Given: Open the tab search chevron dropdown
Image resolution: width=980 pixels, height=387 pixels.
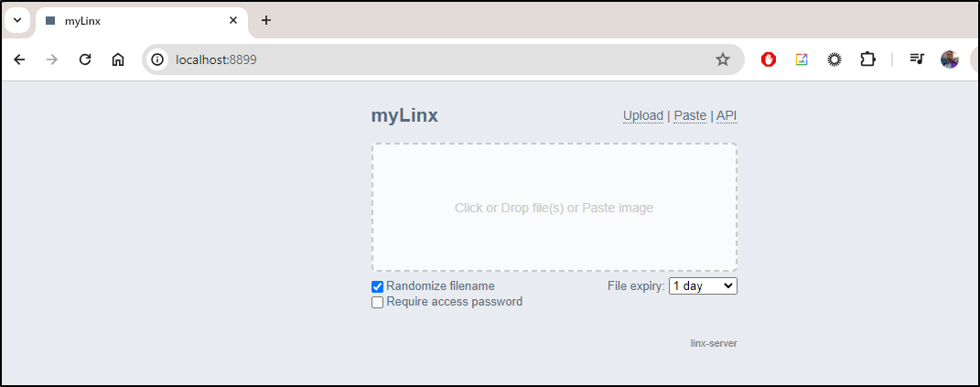Looking at the screenshot, I should (17, 20).
